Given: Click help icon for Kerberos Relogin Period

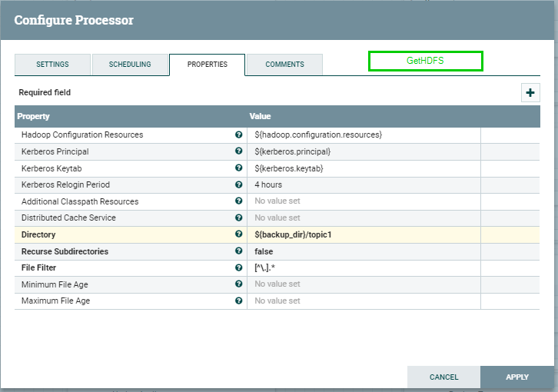Looking at the screenshot, I should [238, 184].
